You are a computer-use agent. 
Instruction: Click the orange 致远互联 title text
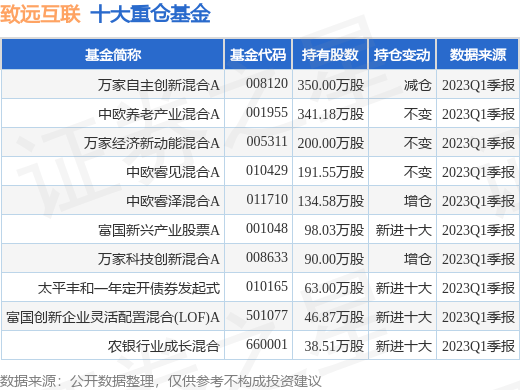(40, 14)
